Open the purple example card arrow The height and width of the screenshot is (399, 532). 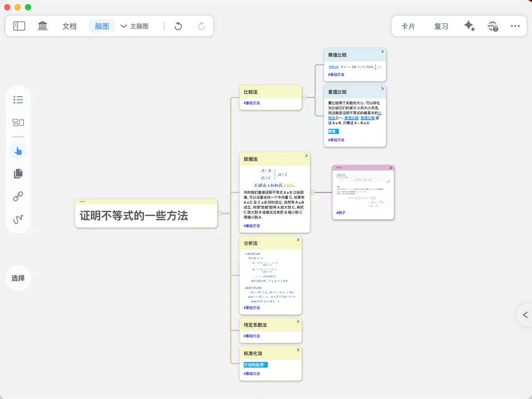[391, 168]
